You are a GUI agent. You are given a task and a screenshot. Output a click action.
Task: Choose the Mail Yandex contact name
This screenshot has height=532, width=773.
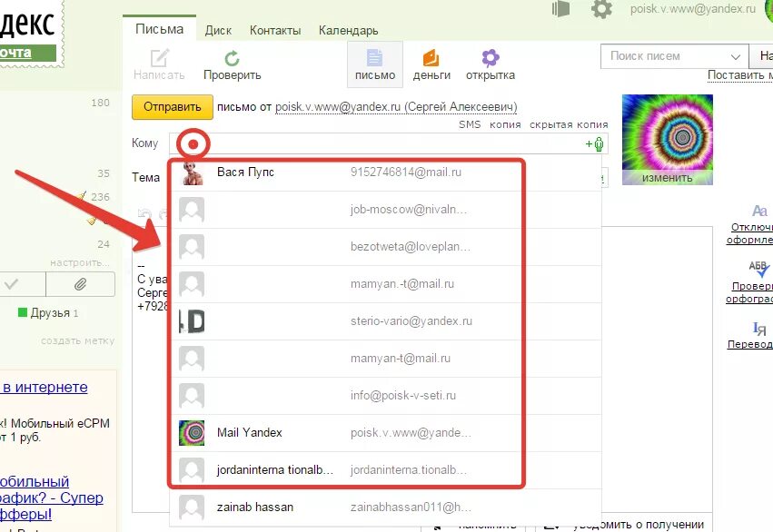(x=250, y=432)
